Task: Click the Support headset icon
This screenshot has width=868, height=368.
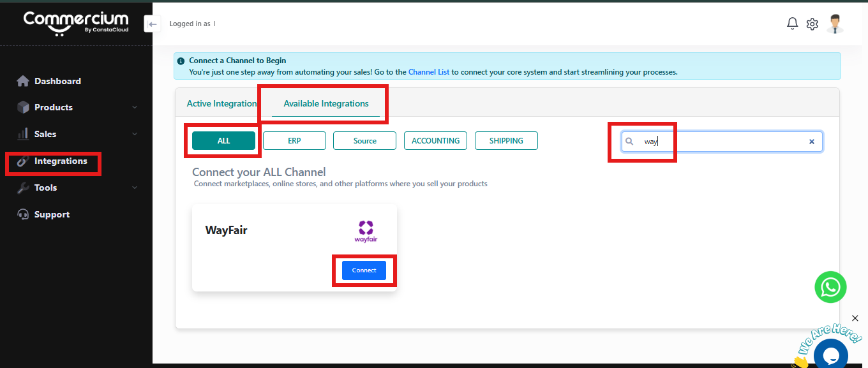Action: (23, 214)
